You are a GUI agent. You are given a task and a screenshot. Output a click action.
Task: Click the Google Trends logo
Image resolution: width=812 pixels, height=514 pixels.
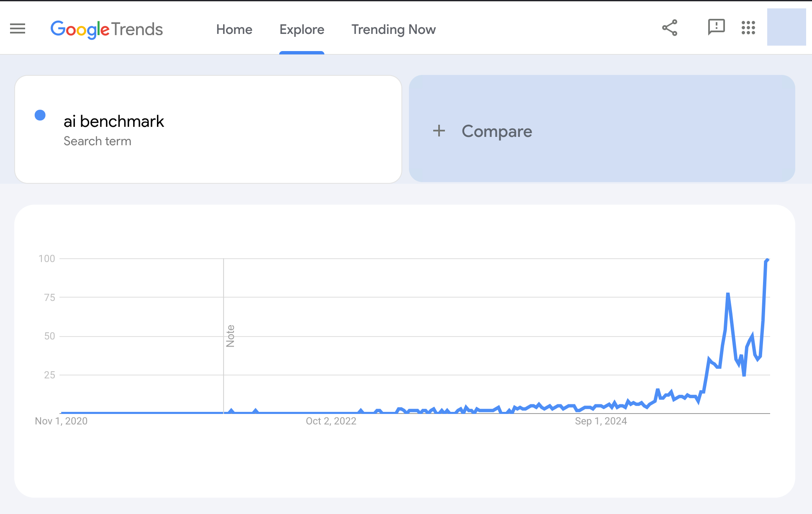point(106,29)
